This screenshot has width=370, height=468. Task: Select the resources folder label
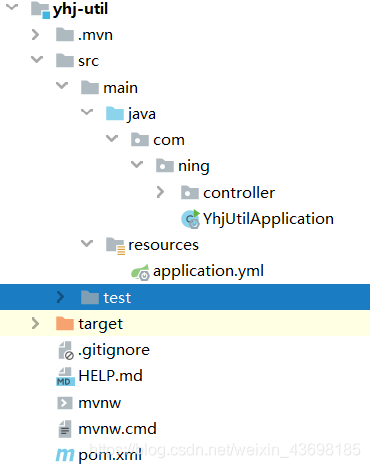coord(163,245)
